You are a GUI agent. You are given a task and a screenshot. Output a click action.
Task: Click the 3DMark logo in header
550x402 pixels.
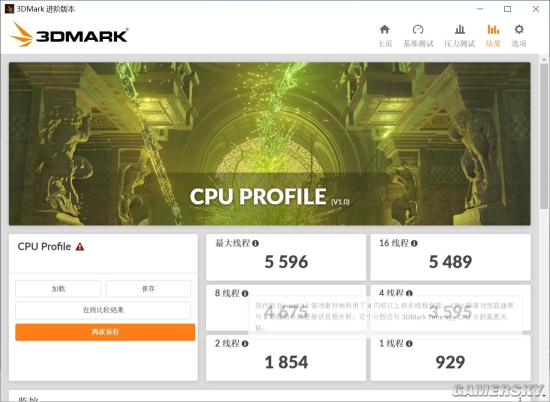69,35
